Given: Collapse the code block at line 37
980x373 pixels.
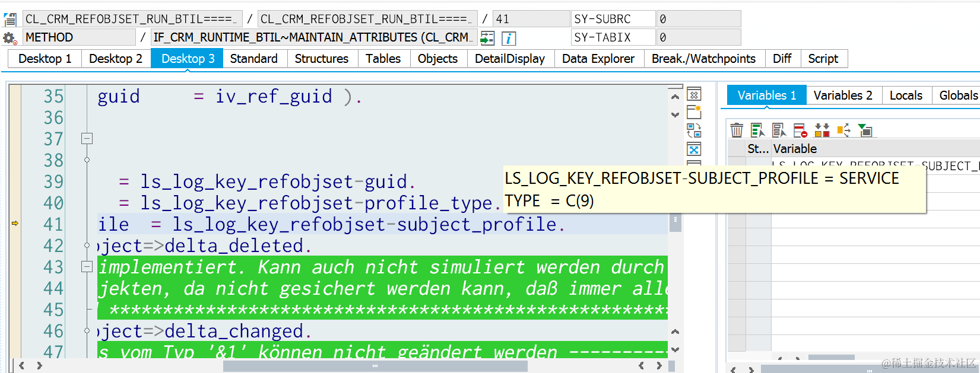Looking at the screenshot, I should [87, 139].
